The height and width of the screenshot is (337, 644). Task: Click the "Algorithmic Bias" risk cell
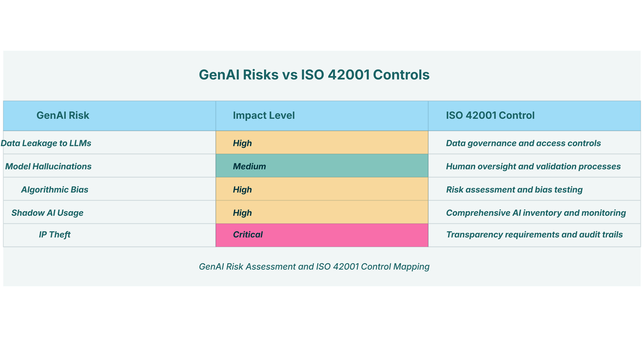tap(55, 189)
